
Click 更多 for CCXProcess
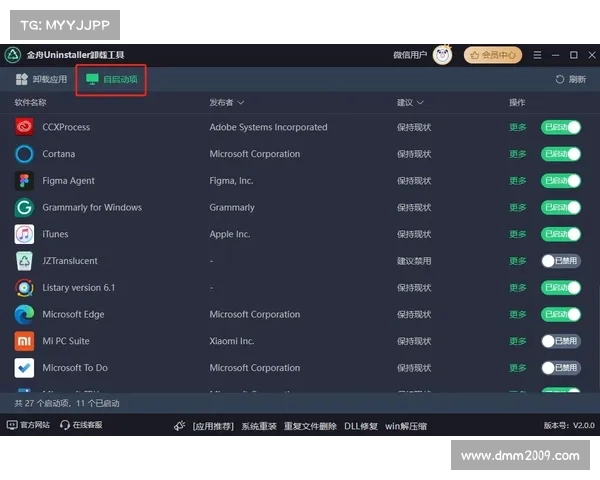[x=517, y=127]
